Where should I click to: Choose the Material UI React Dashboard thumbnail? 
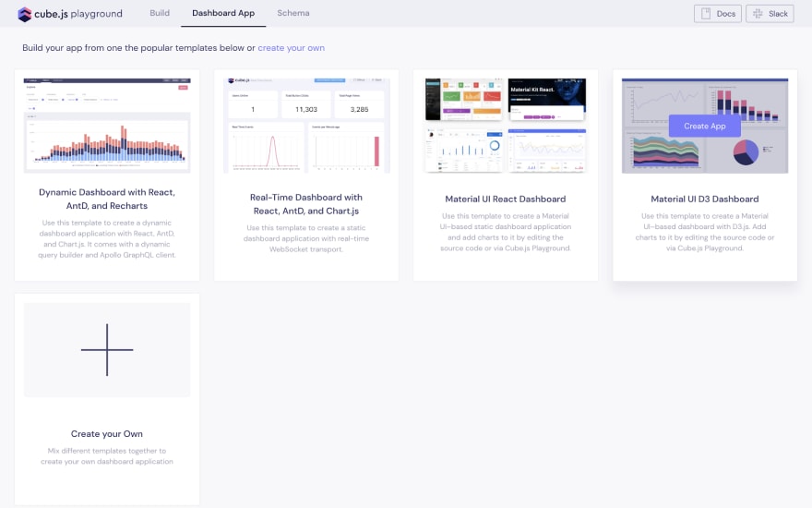point(506,126)
